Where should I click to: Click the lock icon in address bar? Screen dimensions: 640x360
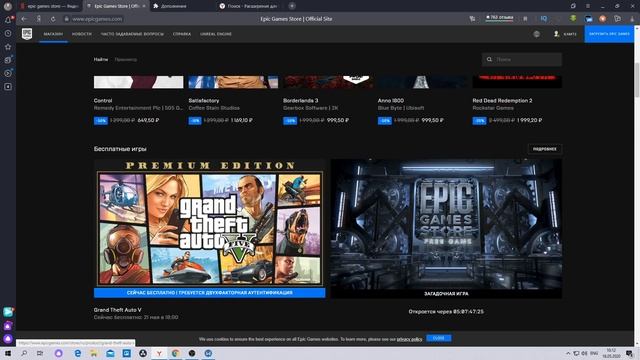coord(67,19)
